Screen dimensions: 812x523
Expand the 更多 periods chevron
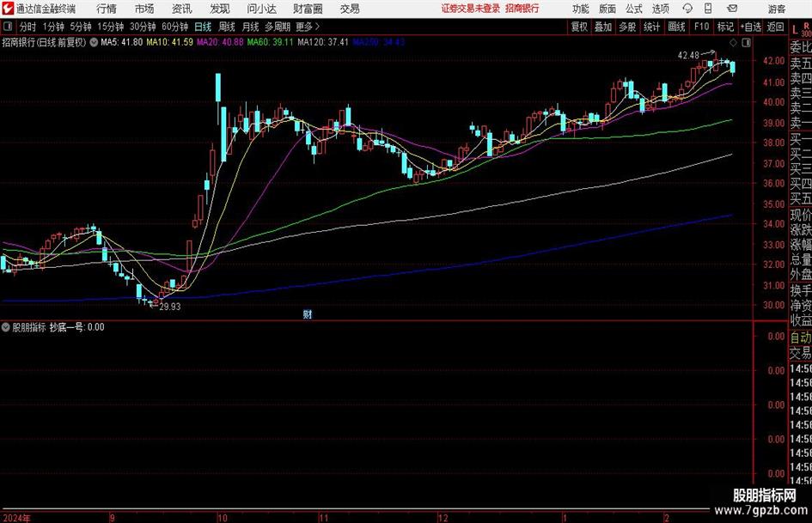317,27
